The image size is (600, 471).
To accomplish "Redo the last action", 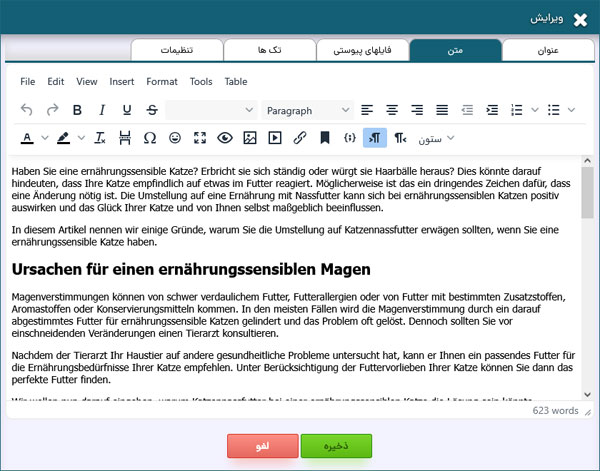I will click(x=52, y=110).
